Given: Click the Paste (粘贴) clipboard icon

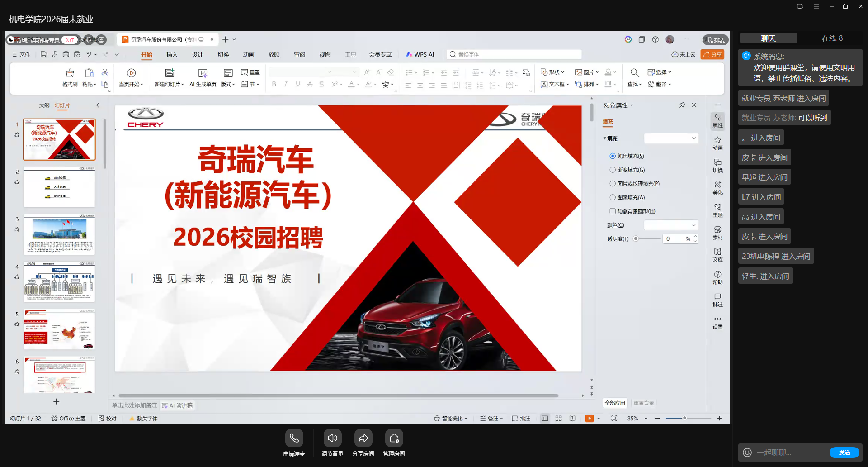Looking at the screenshot, I should click(89, 73).
